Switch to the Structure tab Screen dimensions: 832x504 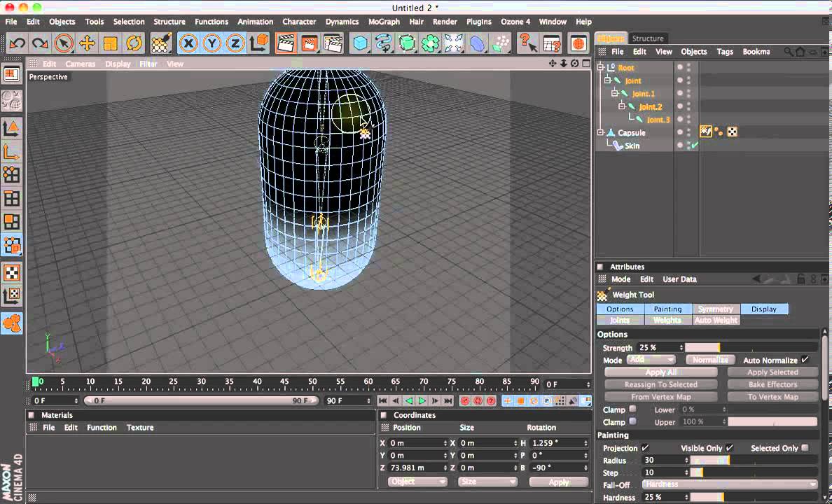point(648,38)
